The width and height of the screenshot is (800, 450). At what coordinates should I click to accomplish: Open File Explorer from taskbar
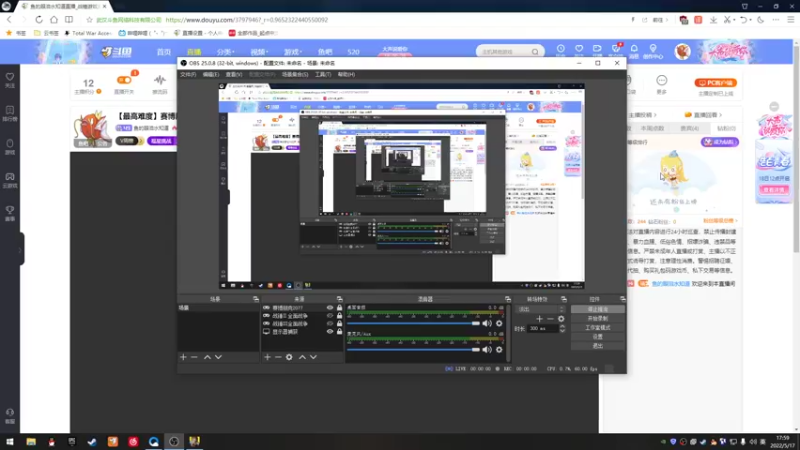pyautogui.click(x=31, y=442)
